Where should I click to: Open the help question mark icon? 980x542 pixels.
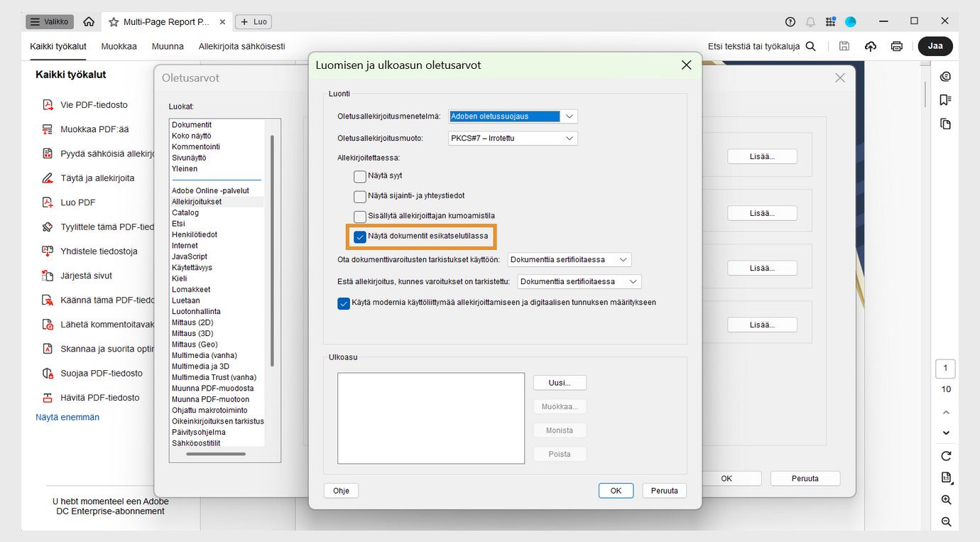click(790, 22)
